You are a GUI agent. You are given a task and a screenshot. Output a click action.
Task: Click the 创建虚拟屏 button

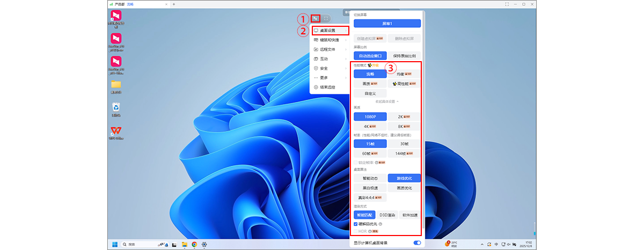(370, 39)
